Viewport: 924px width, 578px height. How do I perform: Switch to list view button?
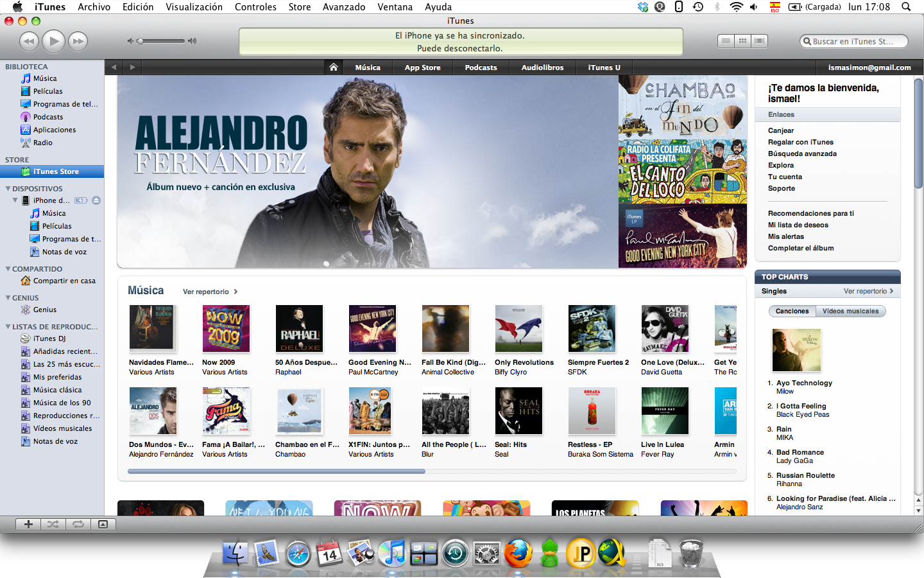coord(726,41)
